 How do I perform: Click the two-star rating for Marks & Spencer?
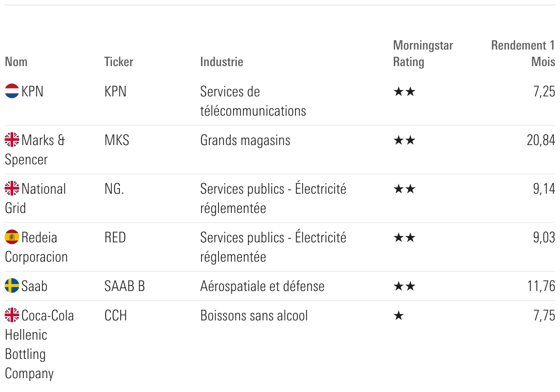click(404, 140)
